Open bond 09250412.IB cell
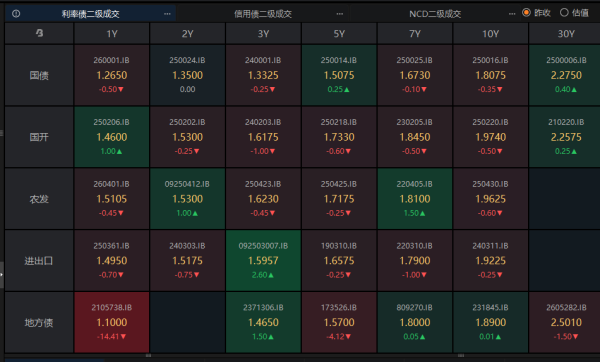 [x=188, y=199]
